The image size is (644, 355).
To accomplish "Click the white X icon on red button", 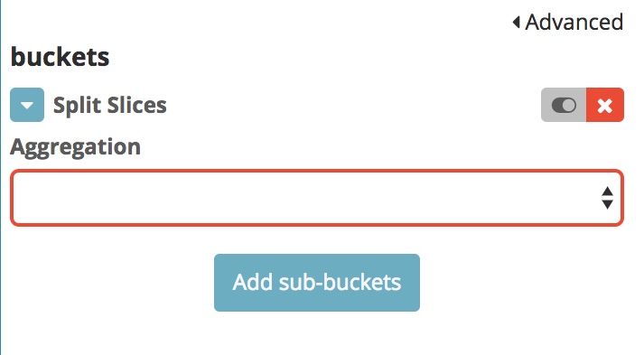I will pos(605,106).
